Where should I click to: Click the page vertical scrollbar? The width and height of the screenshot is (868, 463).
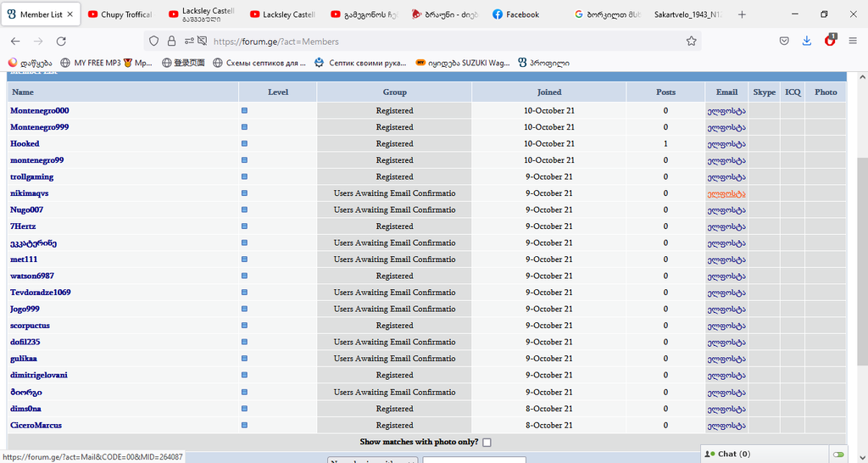[862, 260]
